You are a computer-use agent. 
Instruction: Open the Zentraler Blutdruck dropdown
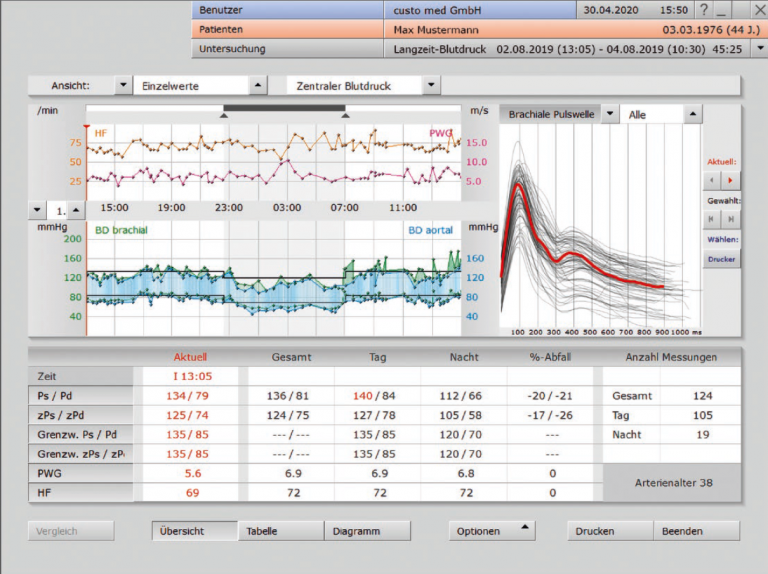(430, 86)
